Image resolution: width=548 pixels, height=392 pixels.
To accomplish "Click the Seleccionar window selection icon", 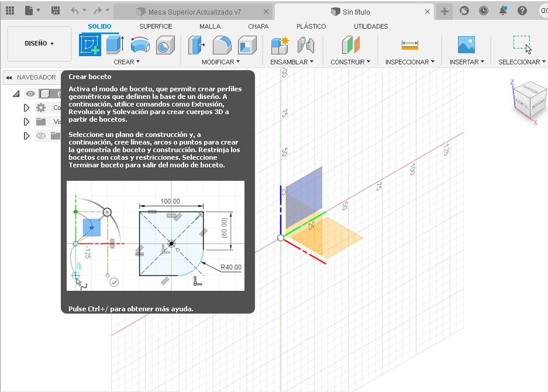I will [x=522, y=45].
